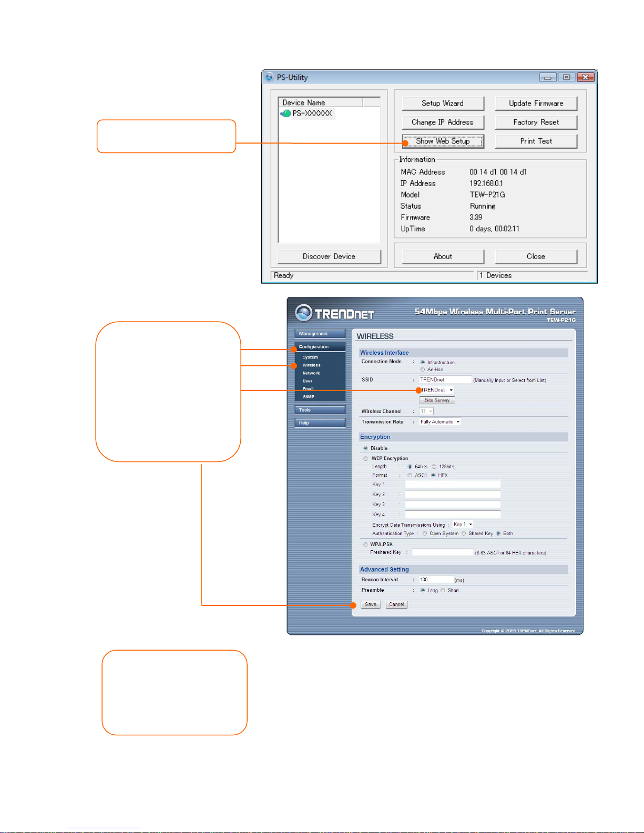Open the Tools menu section

coord(320,410)
